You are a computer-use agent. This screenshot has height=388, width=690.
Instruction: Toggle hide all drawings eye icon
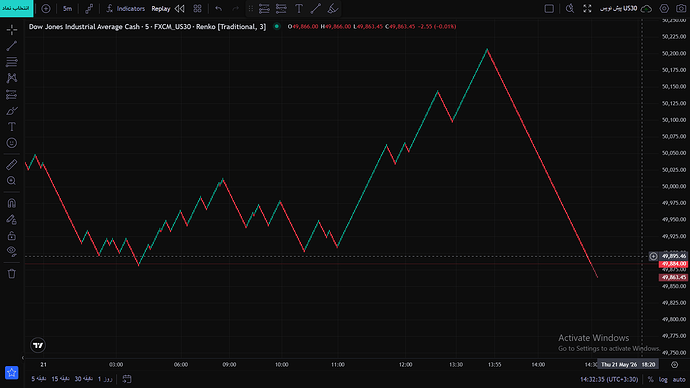pos(12,252)
